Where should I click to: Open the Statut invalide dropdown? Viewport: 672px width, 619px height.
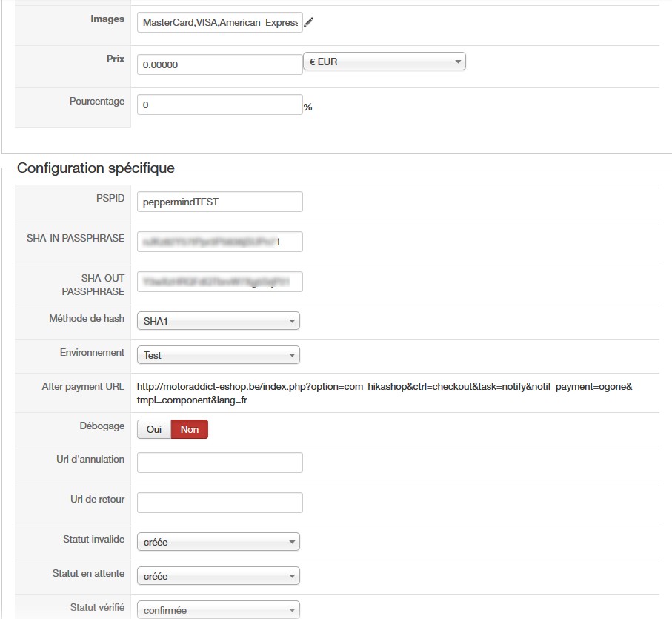219,542
